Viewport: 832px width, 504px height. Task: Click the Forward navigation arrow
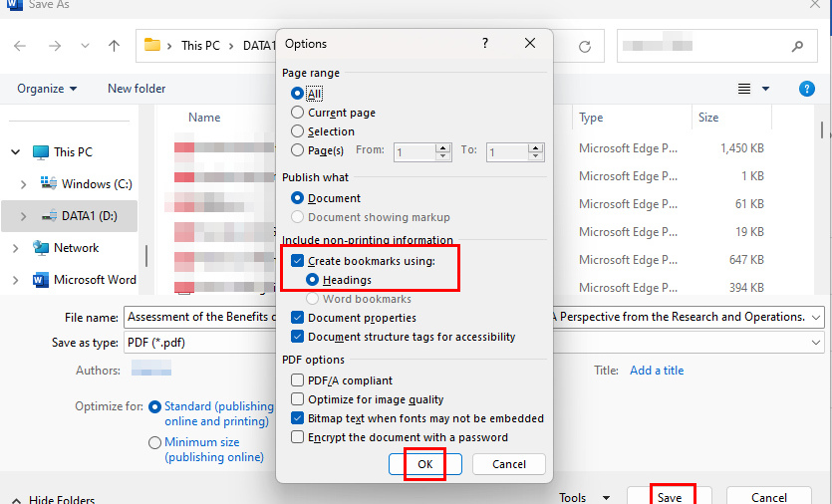(55, 46)
